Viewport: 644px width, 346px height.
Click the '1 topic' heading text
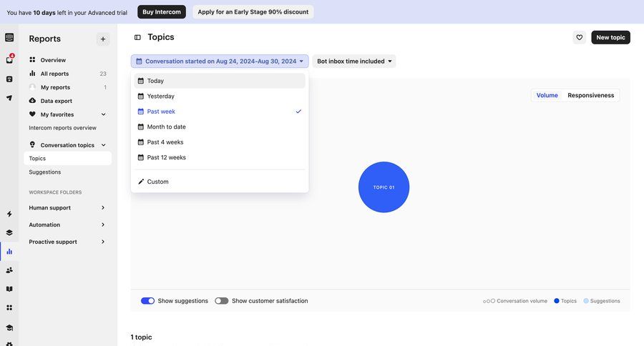141,337
